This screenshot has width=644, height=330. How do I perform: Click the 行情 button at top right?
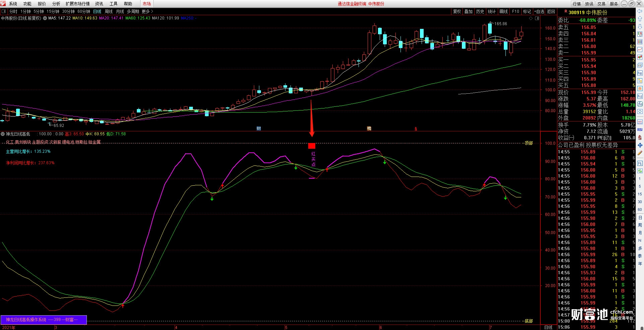point(577,4)
